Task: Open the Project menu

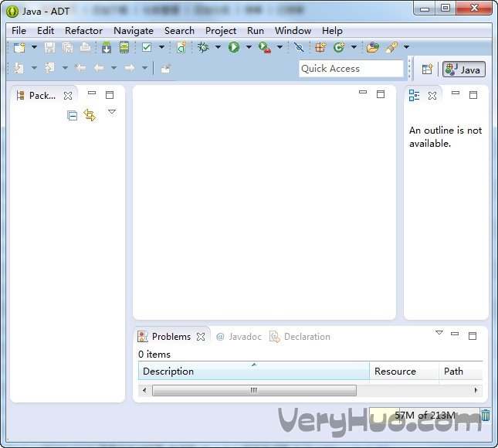Action: (221, 31)
